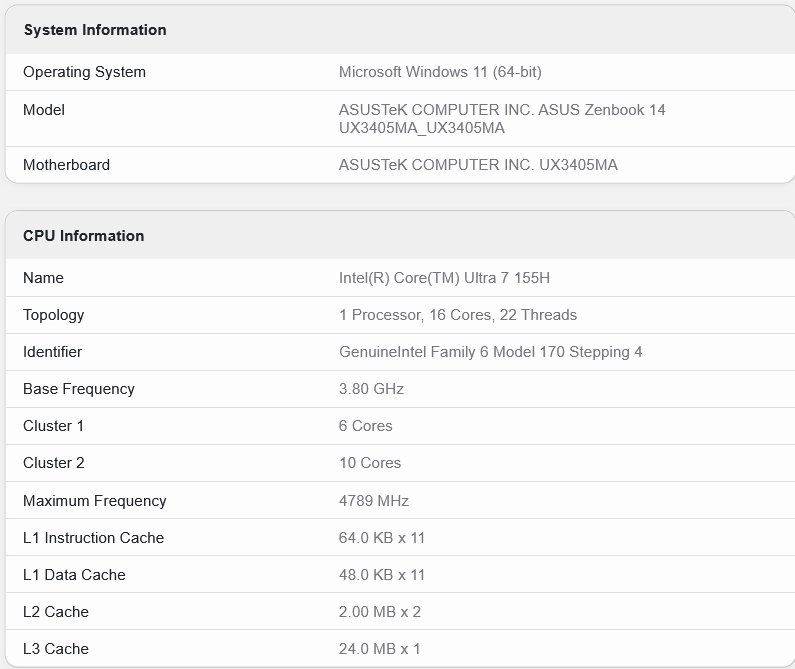Click the 16 Cores, 22 Threads value
The width and height of the screenshot is (795, 669).
coord(458,315)
